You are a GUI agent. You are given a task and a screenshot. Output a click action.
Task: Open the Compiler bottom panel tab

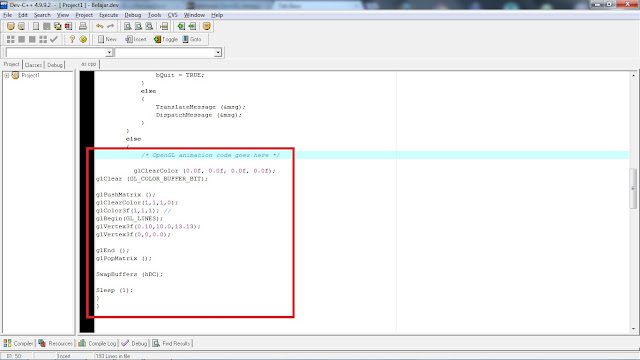click(x=18, y=344)
